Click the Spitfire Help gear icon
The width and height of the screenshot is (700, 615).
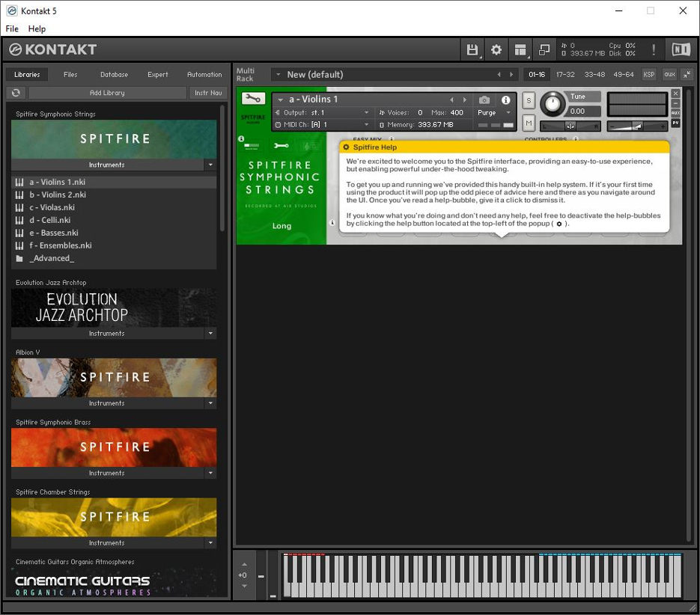point(346,147)
